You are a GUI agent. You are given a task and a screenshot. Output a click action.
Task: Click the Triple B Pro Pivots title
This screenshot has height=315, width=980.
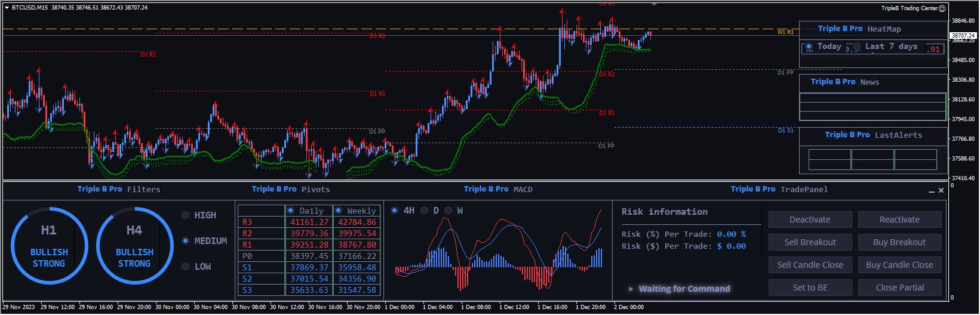coord(291,189)
